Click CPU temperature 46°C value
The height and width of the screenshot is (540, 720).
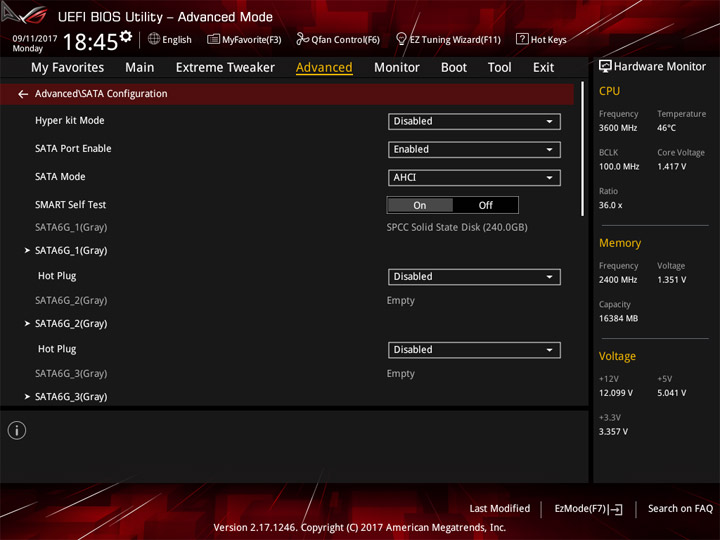666,128
